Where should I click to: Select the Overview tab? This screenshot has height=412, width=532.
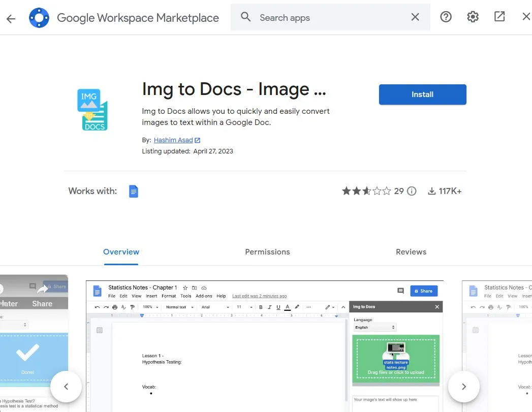(121, 252)
